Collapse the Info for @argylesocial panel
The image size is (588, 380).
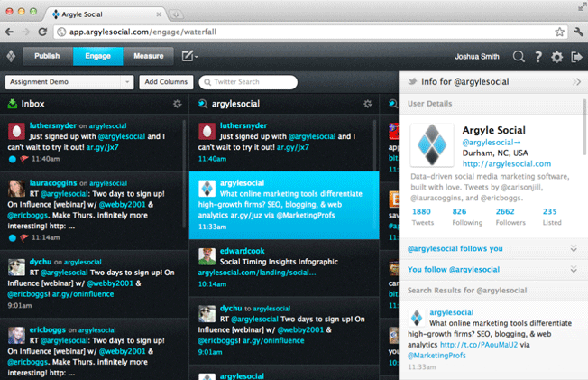(x=576, y=81)
